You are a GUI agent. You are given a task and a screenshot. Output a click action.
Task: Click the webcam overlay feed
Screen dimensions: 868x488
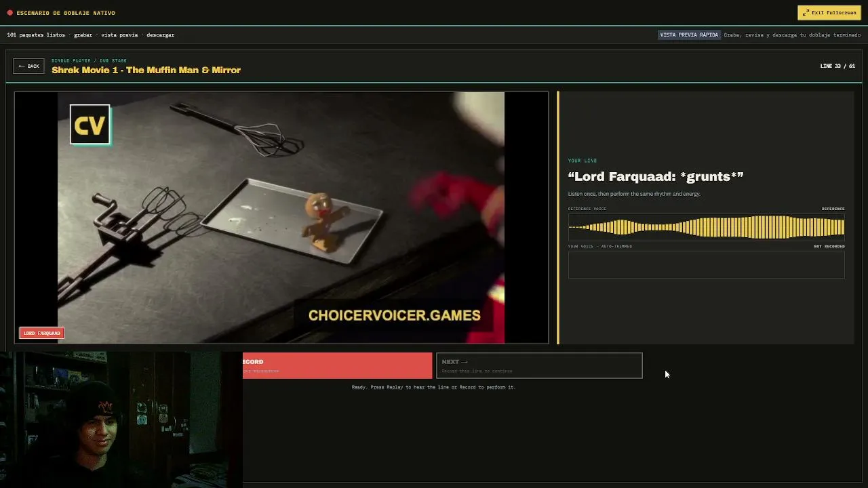pos(121,419)
